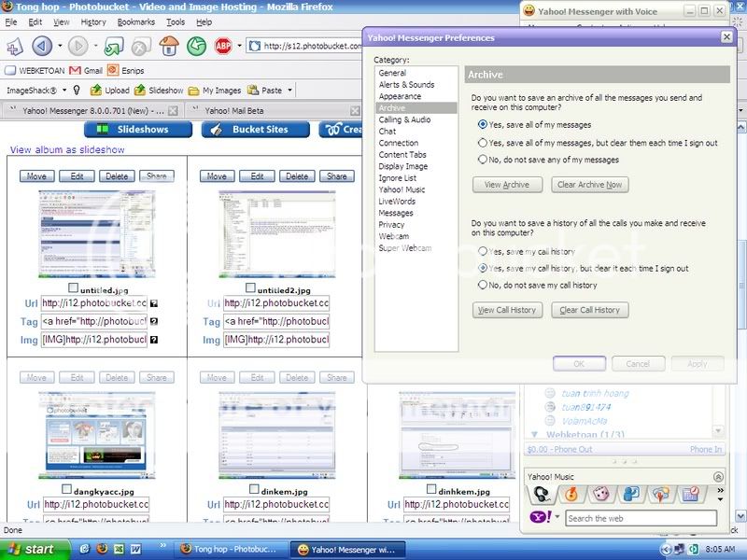This screenshot has width=747, height=560.
Task: Select Privacy in the Category list
Action: (391, 225)
